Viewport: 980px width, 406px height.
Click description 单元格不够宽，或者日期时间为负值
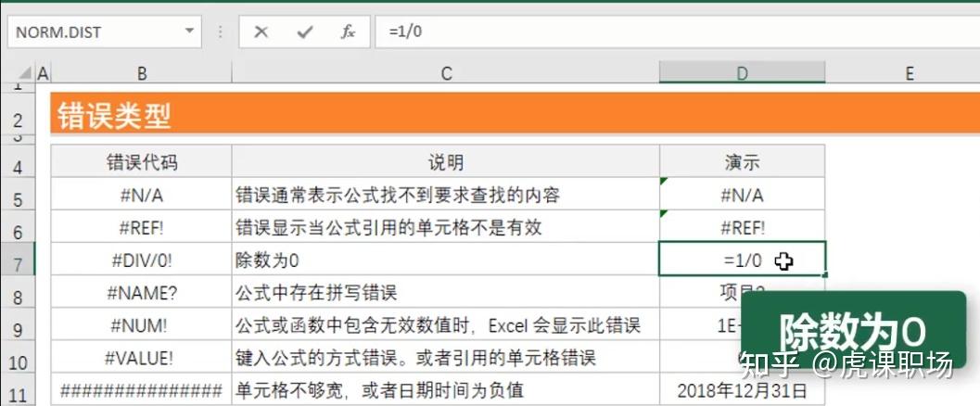tap(446, 389)
